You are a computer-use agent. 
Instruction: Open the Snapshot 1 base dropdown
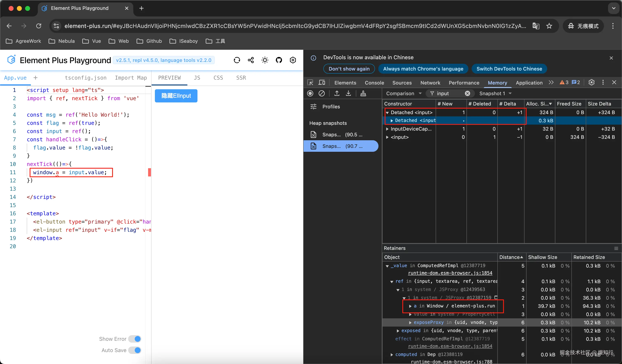[x=495, y=93]
